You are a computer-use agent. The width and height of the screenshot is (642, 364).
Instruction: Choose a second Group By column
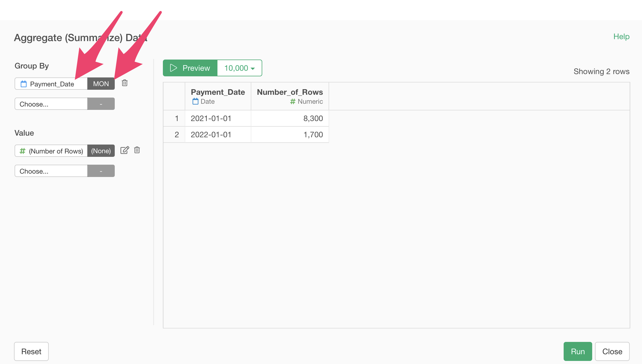[51, 104]
